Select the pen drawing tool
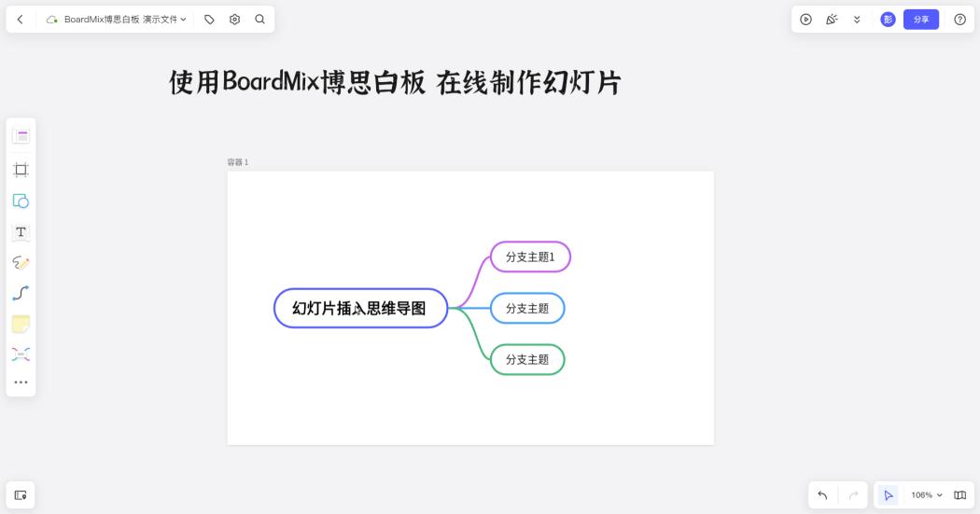The image size is (980, 514). [21, 263]
